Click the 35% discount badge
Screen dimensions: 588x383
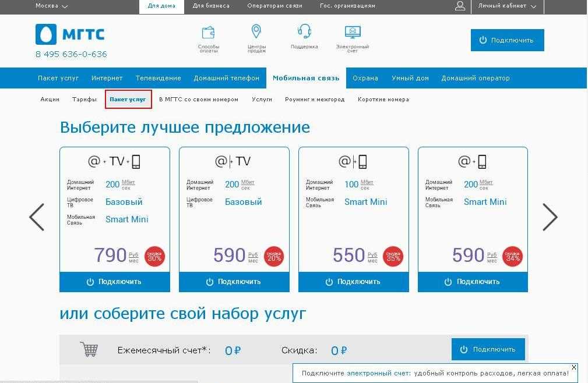[x=393, y=257]
